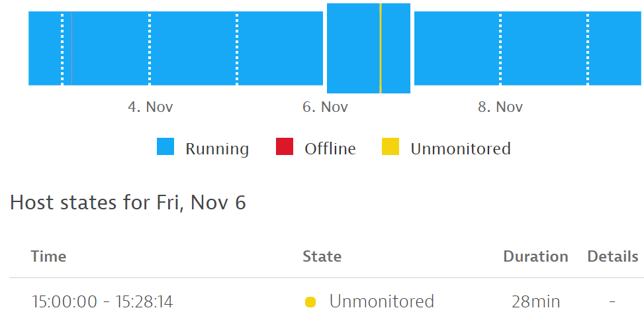Click the "4. Nov" axis label

(150, 107)
